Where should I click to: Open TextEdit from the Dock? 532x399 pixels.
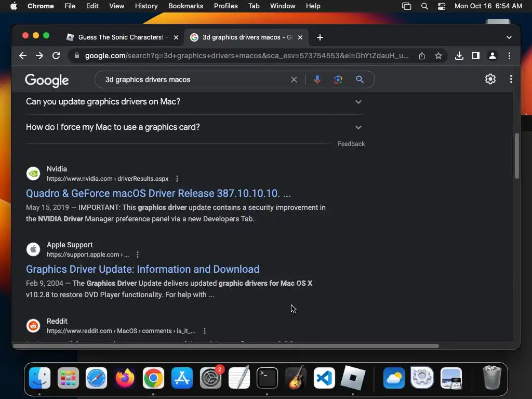(x=239, y=378)
